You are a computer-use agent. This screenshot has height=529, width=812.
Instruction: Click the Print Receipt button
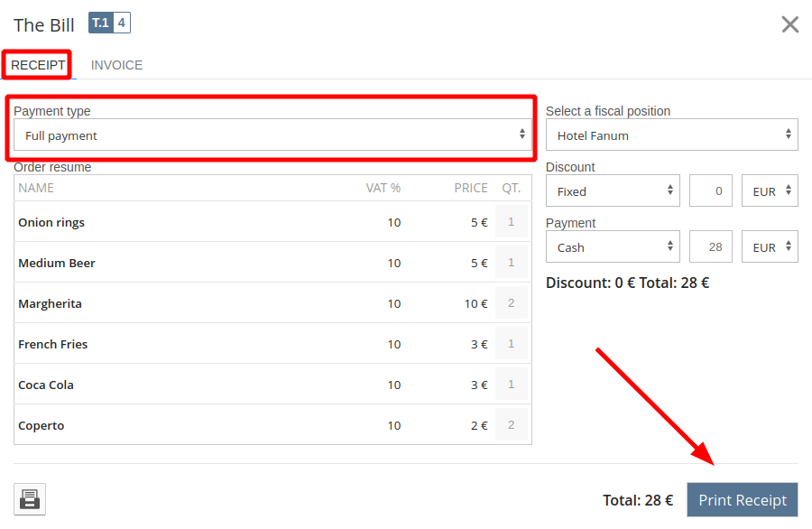coord(743,500)
